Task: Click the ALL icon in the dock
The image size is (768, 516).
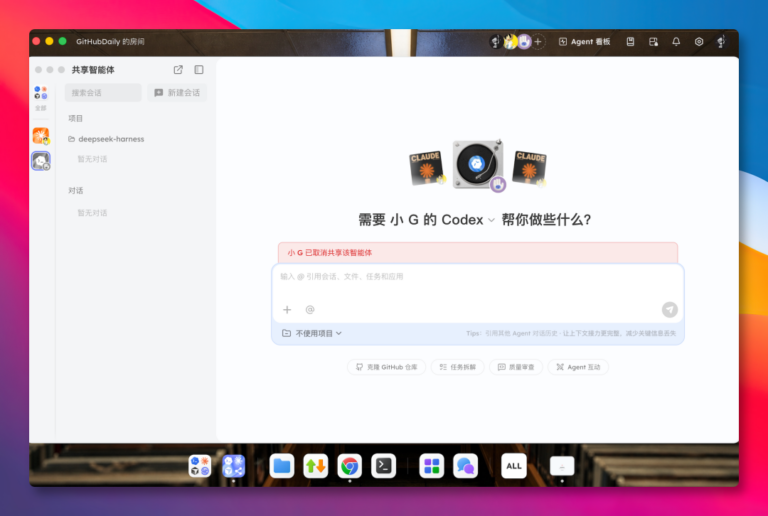Action: [x=514, y=466]
